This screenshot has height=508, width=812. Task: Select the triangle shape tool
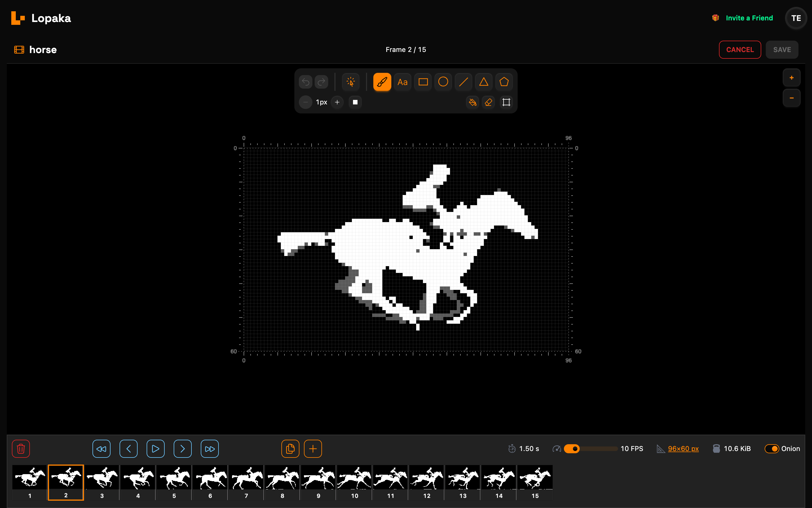point(484,82)
